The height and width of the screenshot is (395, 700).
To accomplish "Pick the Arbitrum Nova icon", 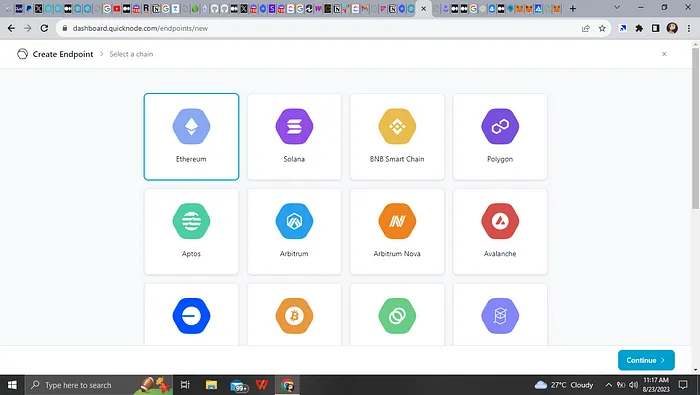I will (397, 221).
